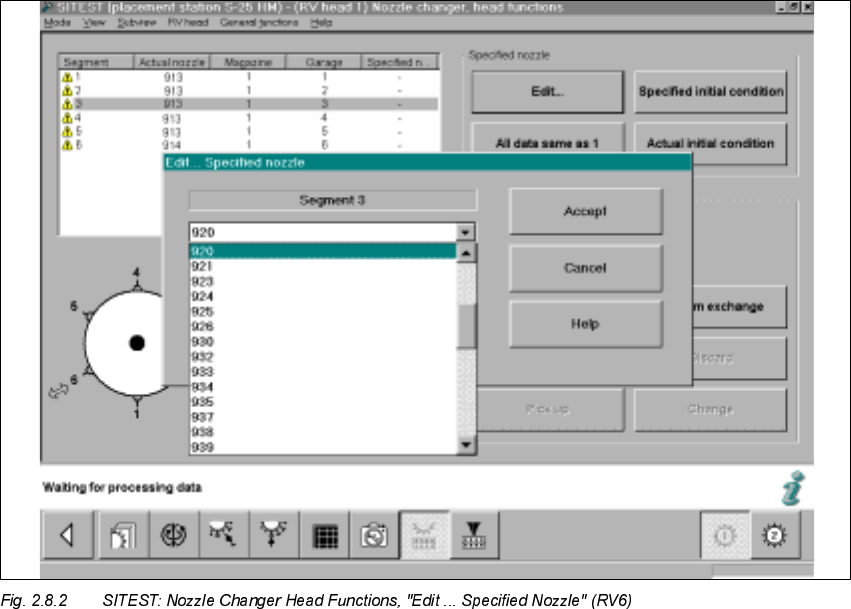Click Specified initial condition button
The width and height of the screenshot is (851, 609).
[710, 92]
